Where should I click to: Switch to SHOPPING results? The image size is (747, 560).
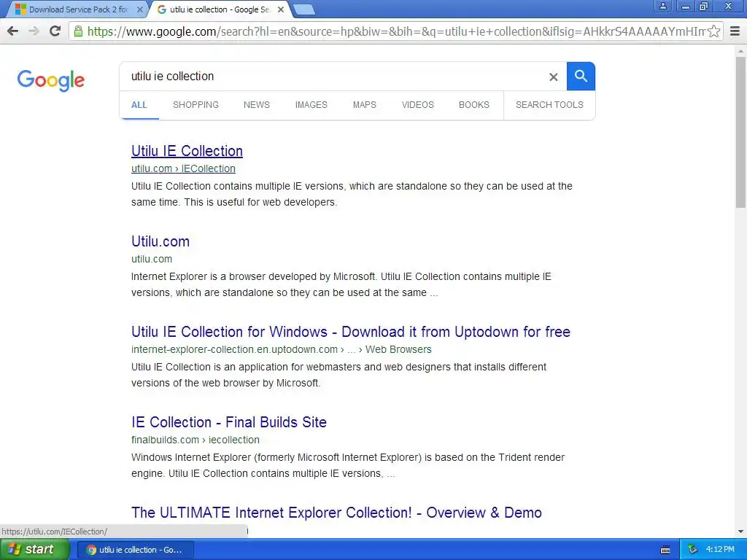coord(196,105)
